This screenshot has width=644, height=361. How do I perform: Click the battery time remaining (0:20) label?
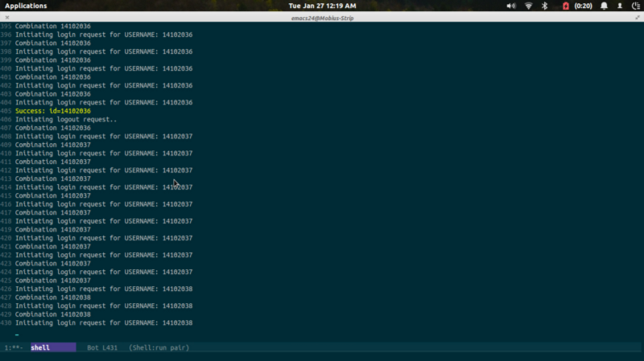583,6
